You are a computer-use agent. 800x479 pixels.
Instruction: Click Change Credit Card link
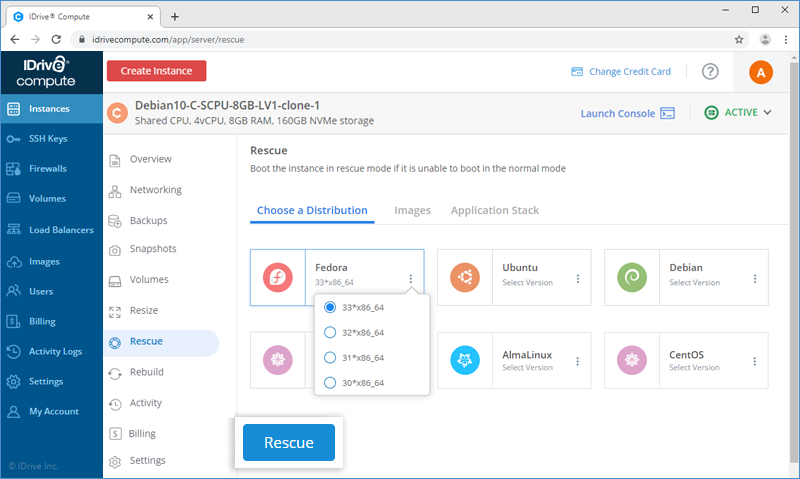tap(621, 71)
